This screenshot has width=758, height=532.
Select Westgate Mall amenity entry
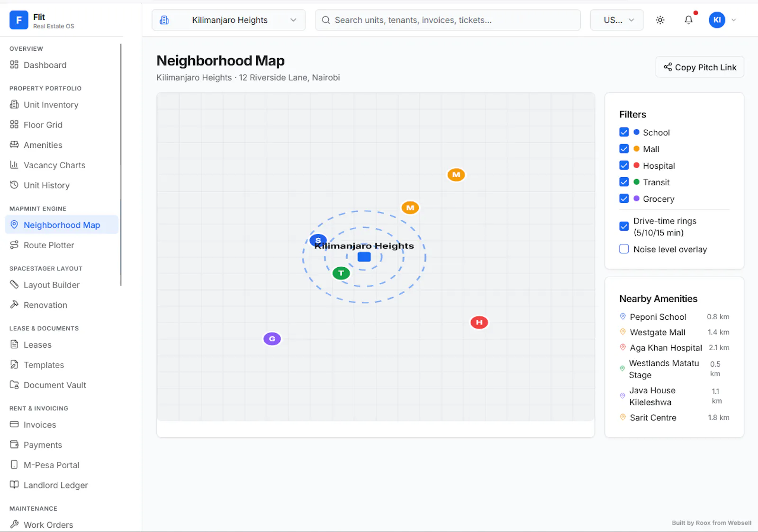(x=674, y=332)
